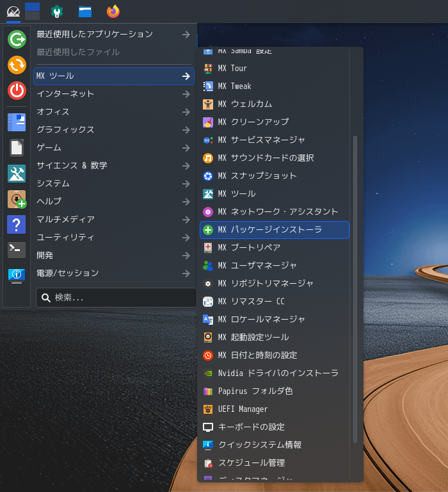Click the red power button icon
Image resolution: width=448 pixels, height=492 pixels.
(17, 91)
